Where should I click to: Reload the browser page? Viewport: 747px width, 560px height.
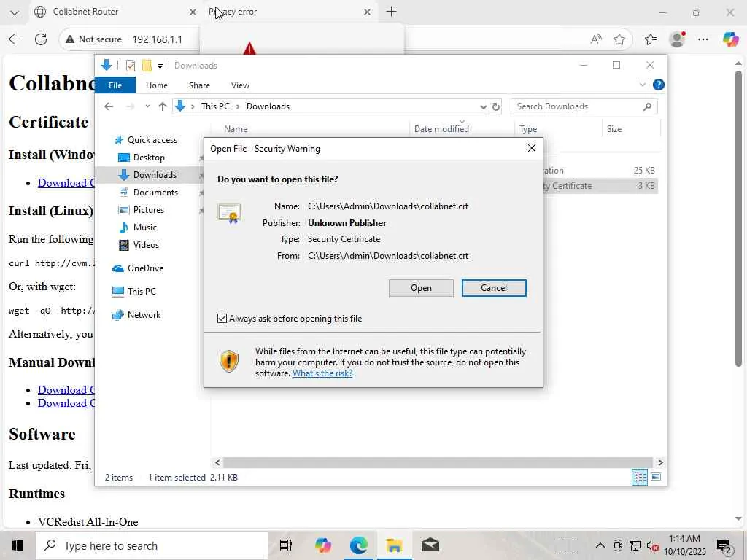click(x=41, y=39)
